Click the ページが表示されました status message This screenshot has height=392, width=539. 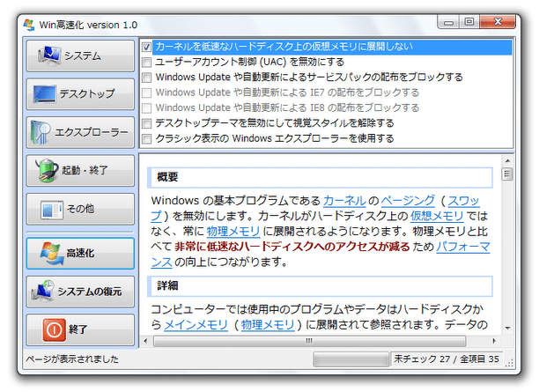click(72, 359)
